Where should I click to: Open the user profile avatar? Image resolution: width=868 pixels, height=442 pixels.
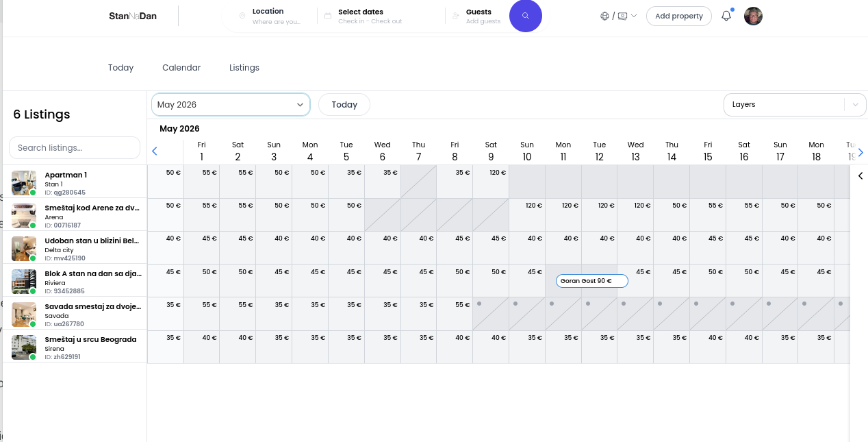point(754,16)
